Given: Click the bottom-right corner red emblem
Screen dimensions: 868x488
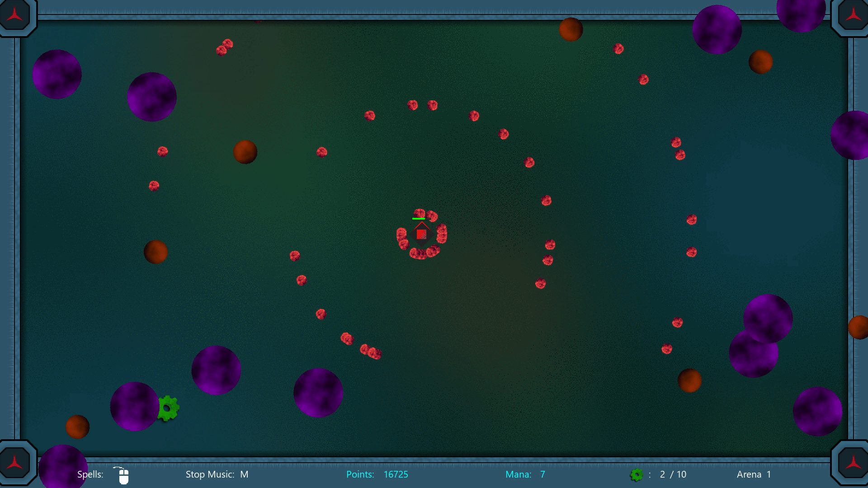Looking at the screenshot, I should click(853, 463).
